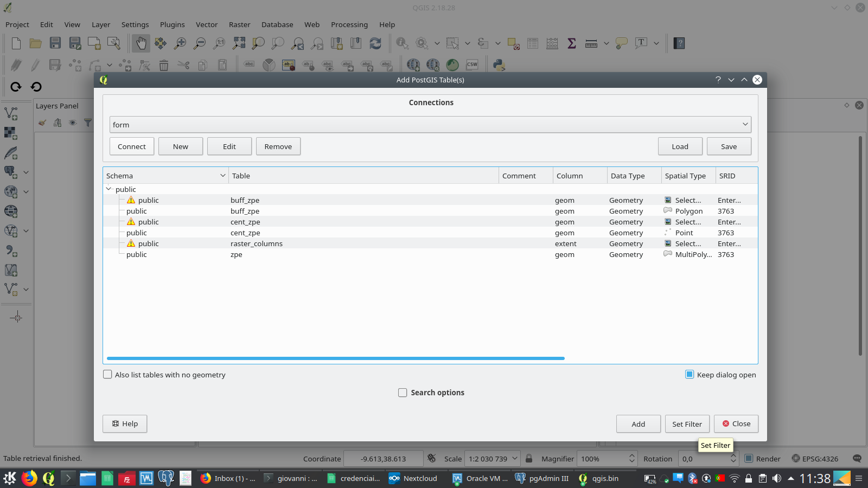Toggle Search options
This screenshot has height=488, width=868.
403,393
